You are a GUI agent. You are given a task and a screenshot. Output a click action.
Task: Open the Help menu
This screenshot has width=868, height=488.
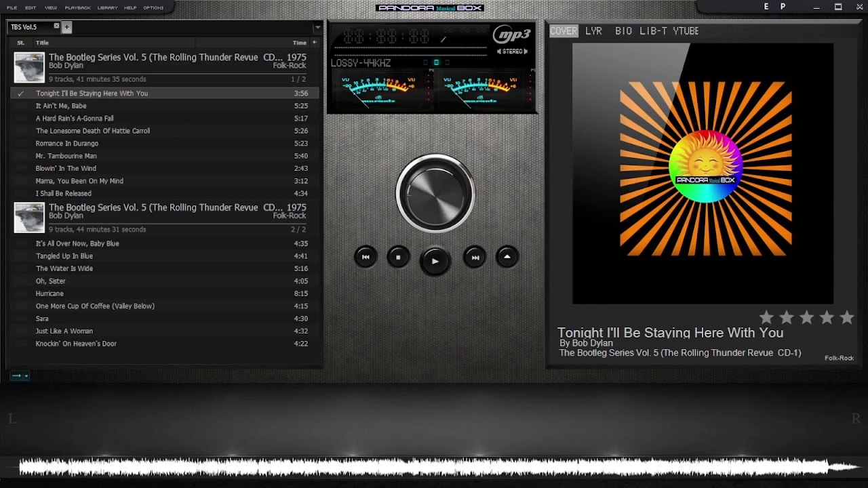point(131,7)
